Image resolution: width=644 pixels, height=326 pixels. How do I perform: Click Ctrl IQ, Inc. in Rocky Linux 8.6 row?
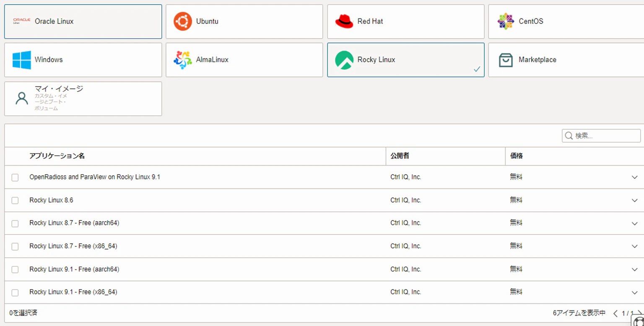(x=406, y=200)
